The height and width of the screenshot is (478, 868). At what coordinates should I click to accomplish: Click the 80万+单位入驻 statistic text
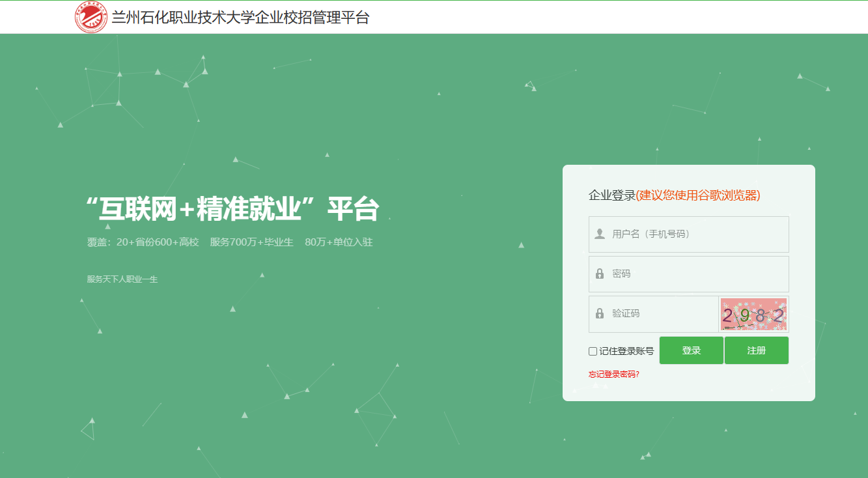[339, 242]
